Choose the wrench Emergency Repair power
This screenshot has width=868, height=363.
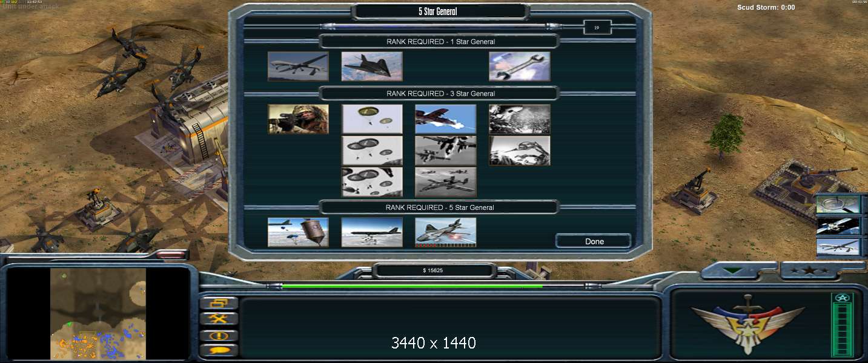(x=520, y=66)
